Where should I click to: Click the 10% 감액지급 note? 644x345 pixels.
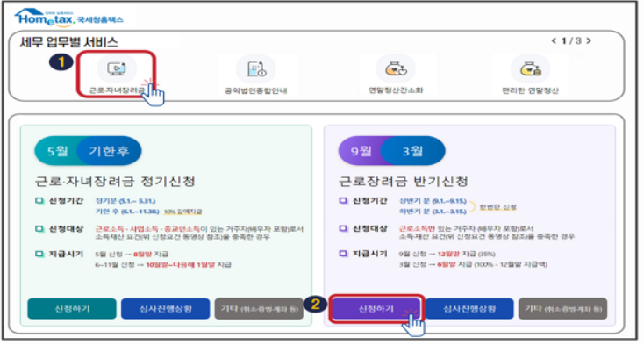coord(183,212)
